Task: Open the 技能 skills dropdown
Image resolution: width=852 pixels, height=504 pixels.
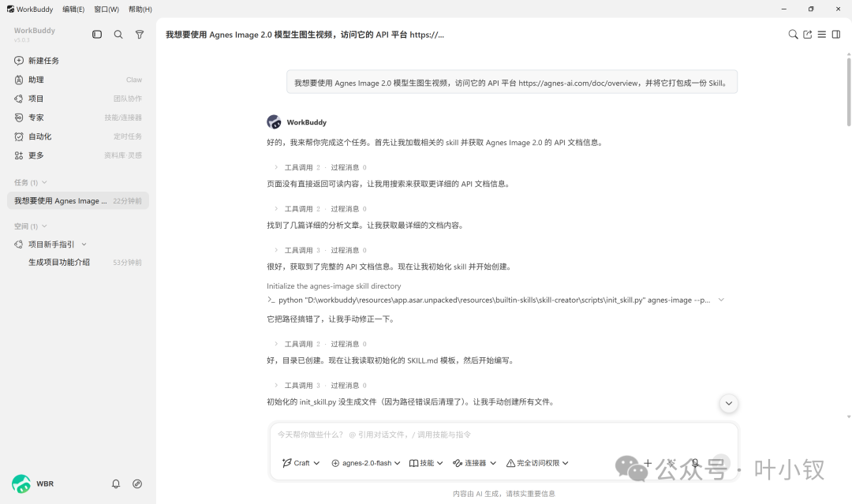Action: tap(426, 463)
